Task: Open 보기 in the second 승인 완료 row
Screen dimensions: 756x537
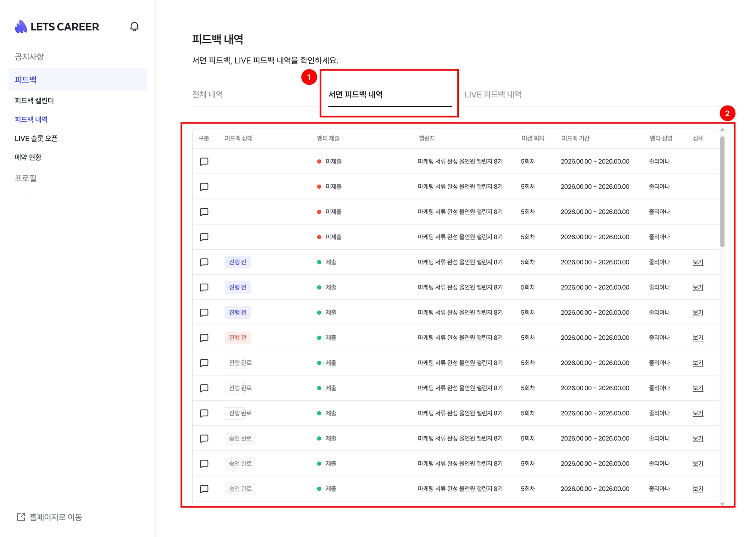Action: [x=698, y=464]
